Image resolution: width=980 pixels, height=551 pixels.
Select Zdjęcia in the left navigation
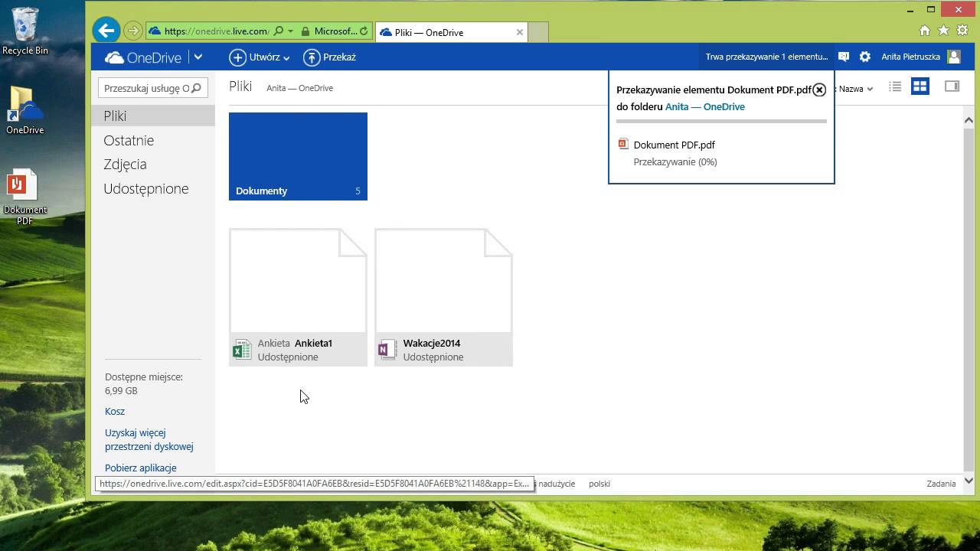click(125, 164)
